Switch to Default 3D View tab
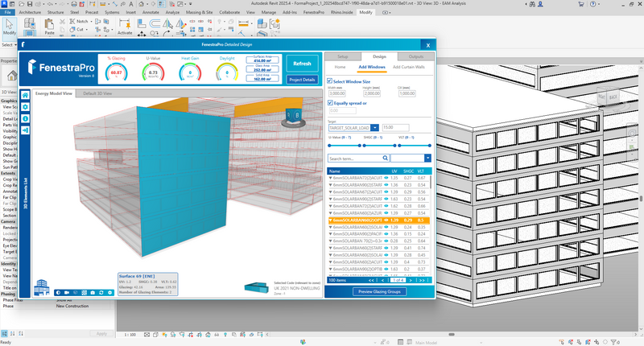 (97, 93)
